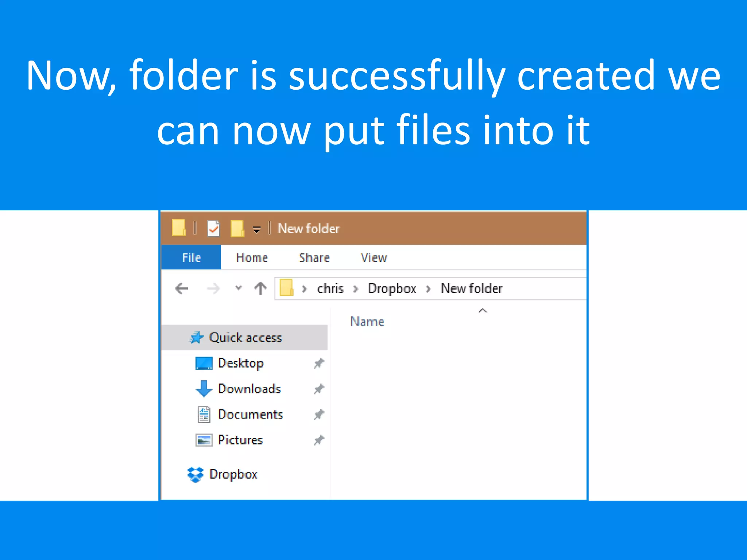Open Dropbox in the navigation pane
Image resolution: width=747 pixels, height=560 pixels.
tap(233, 474)
